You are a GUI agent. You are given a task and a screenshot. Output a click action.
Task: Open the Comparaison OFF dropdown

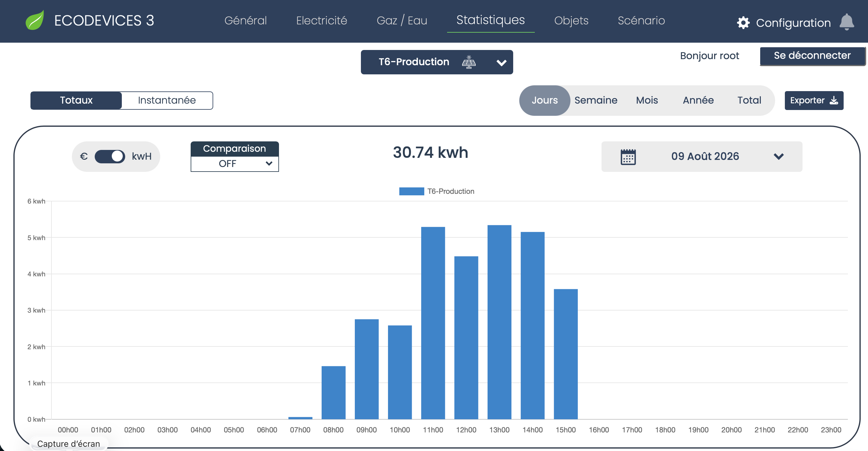click(235, 164)
